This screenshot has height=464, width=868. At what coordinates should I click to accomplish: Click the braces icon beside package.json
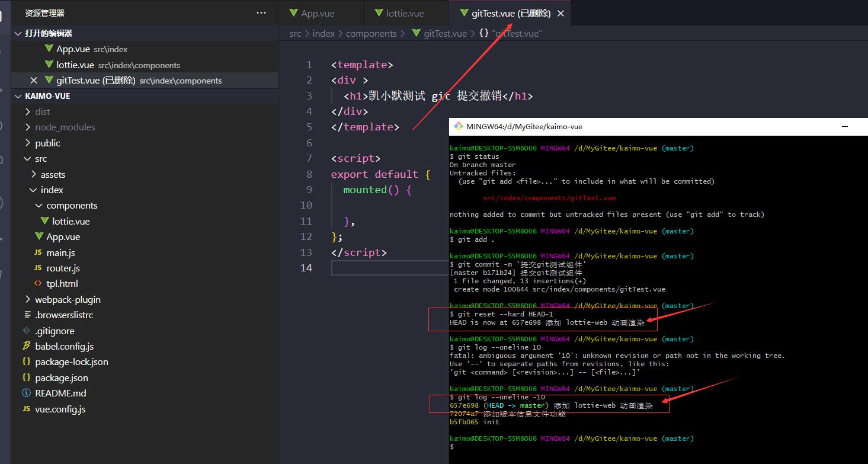point(26,377)
